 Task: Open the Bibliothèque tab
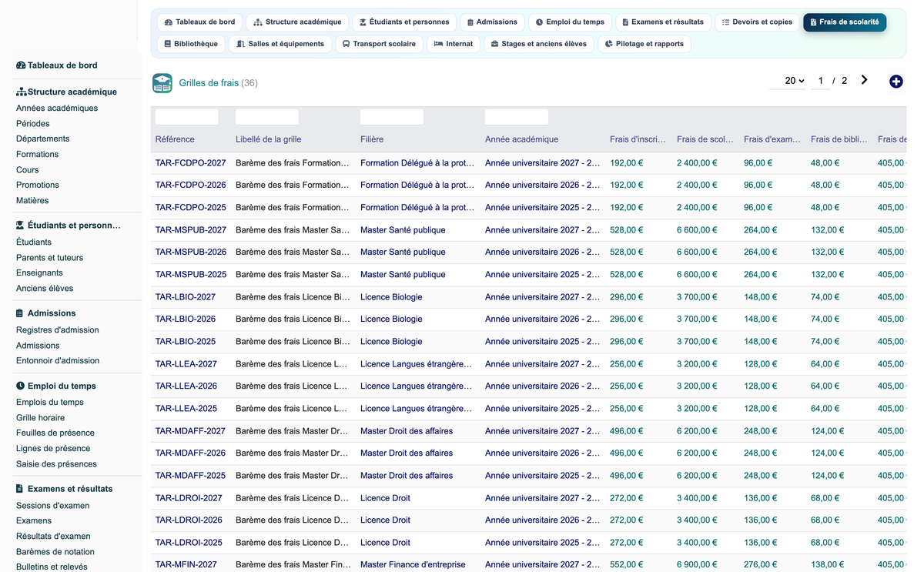click(x=191, y=44)
